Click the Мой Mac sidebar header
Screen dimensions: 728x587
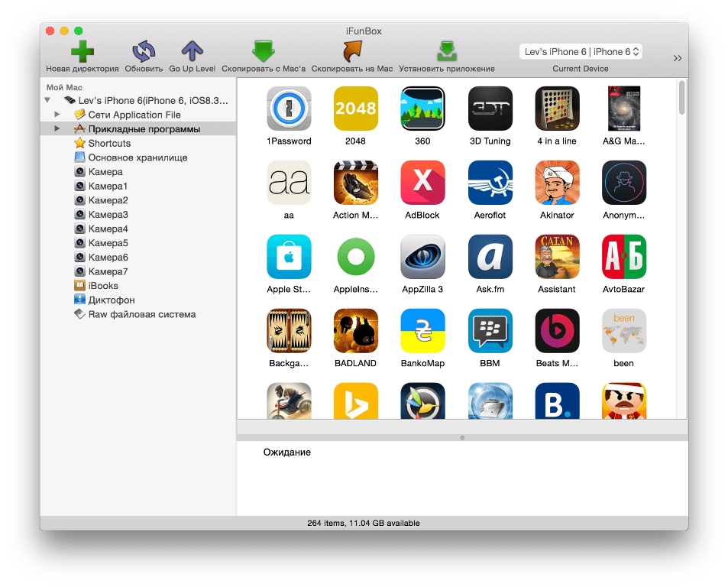[x=64, y=87]
